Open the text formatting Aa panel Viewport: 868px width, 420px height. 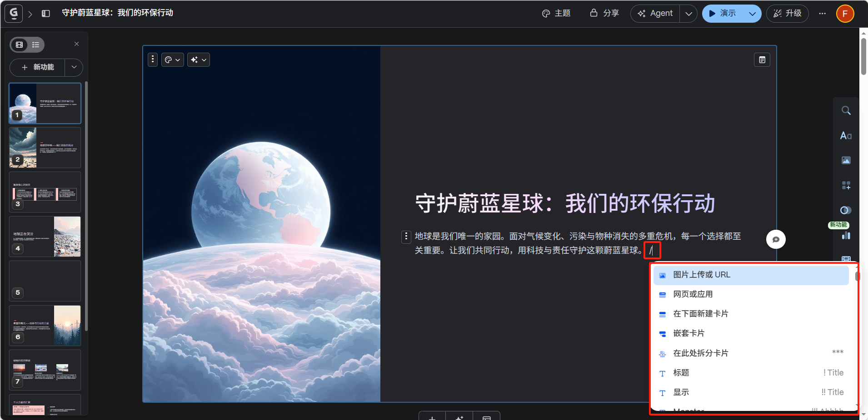pos(846,135)
